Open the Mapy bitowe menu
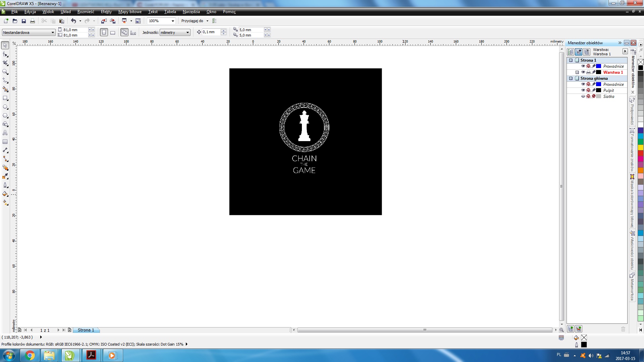 [130, 12]
